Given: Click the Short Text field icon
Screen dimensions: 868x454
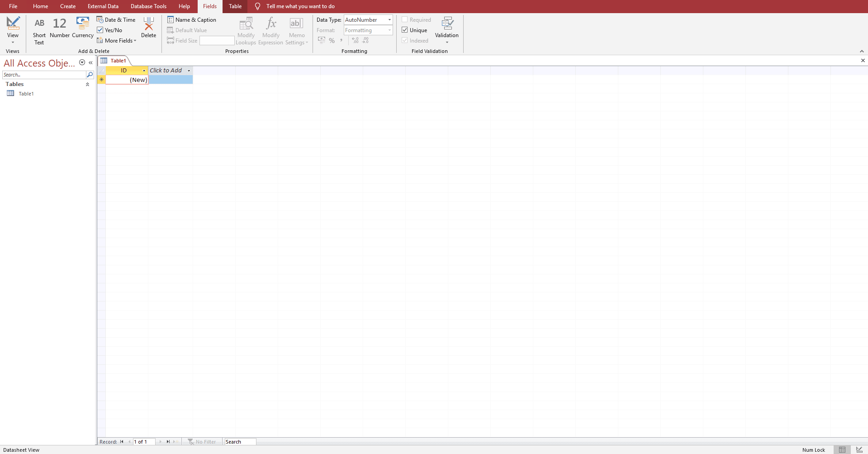Looking at the screenshot, I should coord(39,24).
